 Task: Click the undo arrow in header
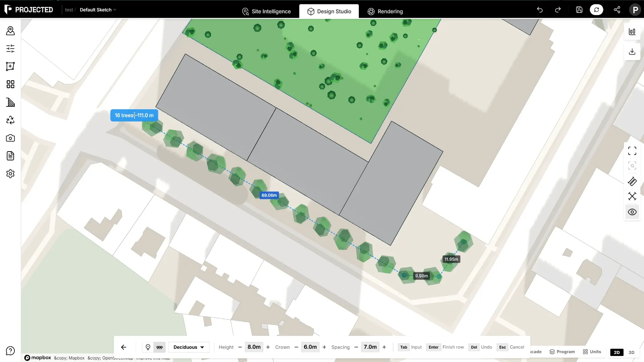point(540,10)
